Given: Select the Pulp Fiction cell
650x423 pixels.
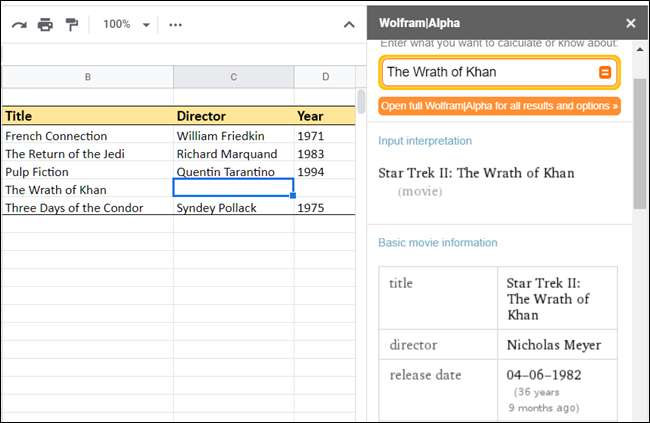Looking at the screenshot, I should click(87, 172).
